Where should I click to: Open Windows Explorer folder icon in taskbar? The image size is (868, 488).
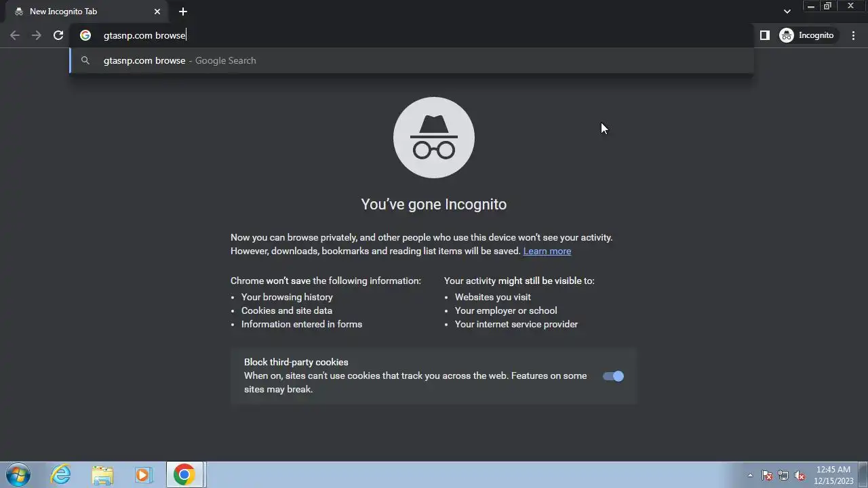(x=102, y=474)
